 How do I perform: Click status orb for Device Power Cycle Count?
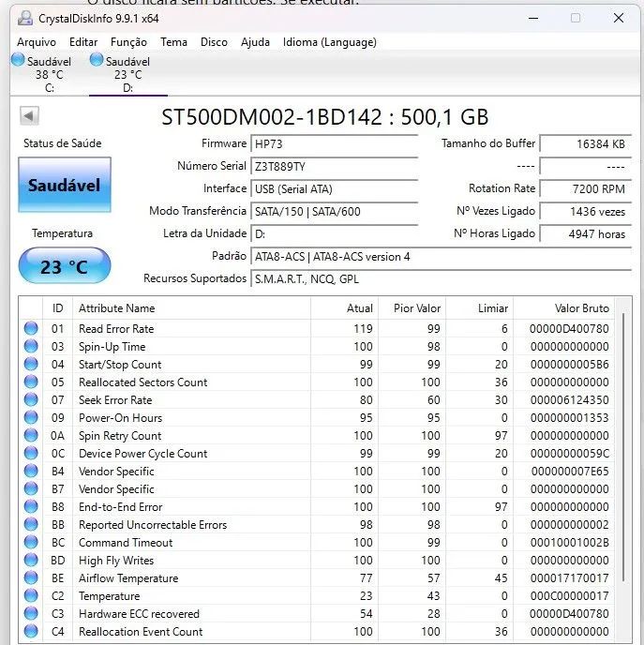31,453
